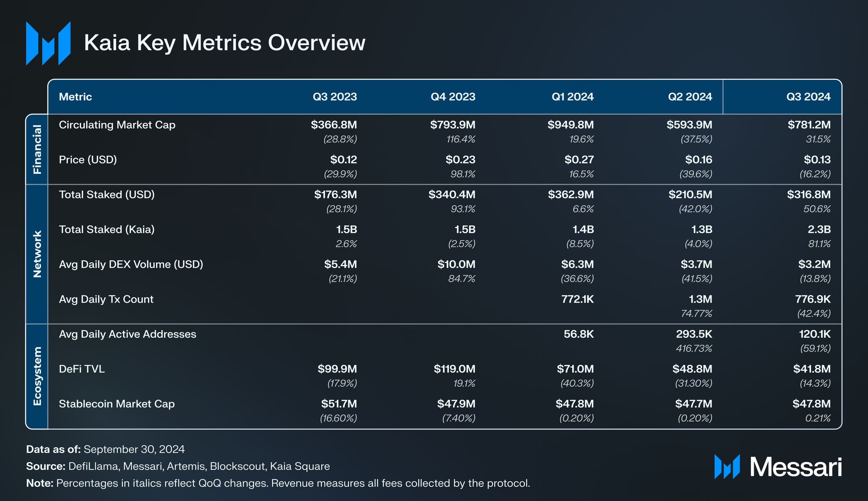Click the Messari wordmark logo at bottom right

tap(778, 467)
